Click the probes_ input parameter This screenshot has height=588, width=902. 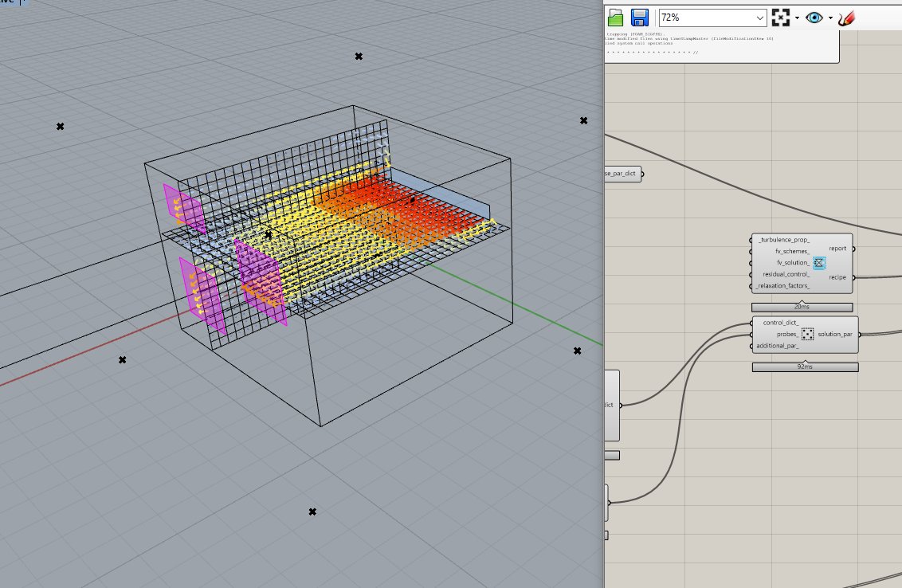(787, 335)
